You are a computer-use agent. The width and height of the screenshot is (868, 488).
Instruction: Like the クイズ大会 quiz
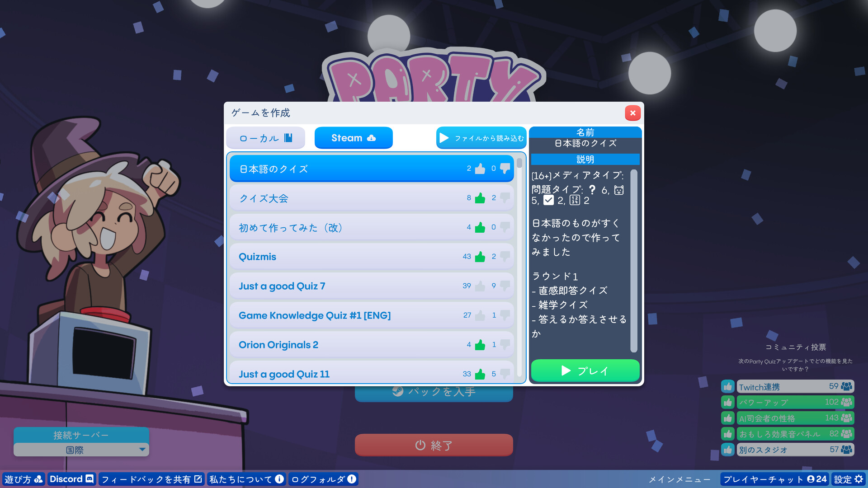tap(480, 198)
